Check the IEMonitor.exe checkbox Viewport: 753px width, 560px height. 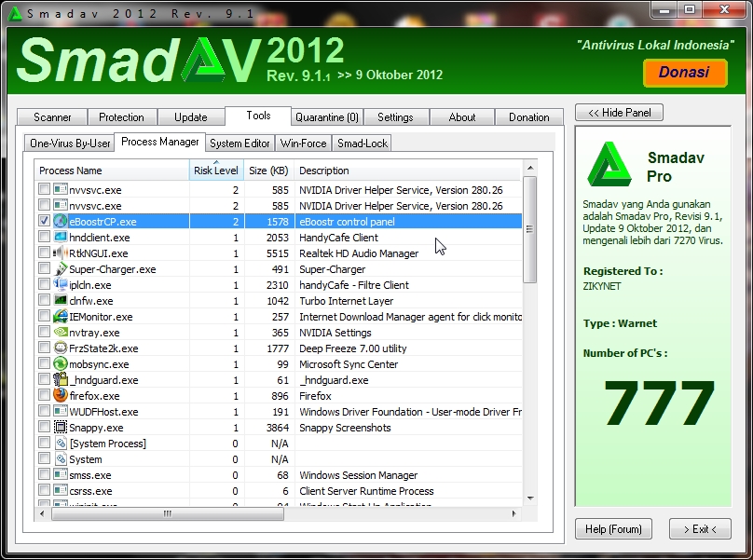pos(44,316)
